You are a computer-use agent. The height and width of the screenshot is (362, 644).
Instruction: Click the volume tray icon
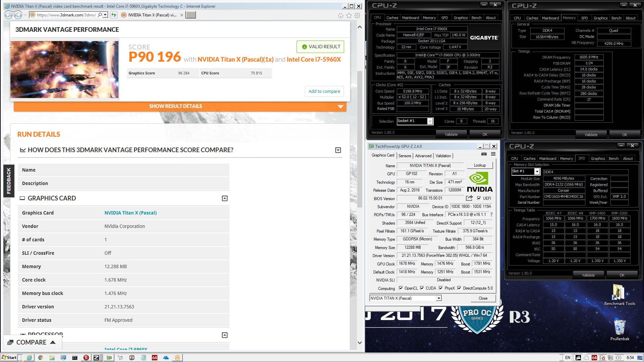click(x=619, y=358)
